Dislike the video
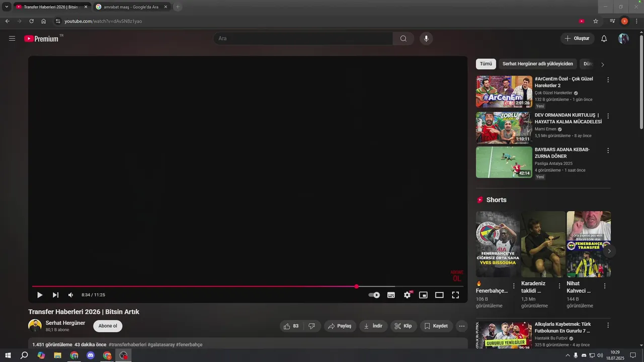644x362 pixels. point(312,326)
